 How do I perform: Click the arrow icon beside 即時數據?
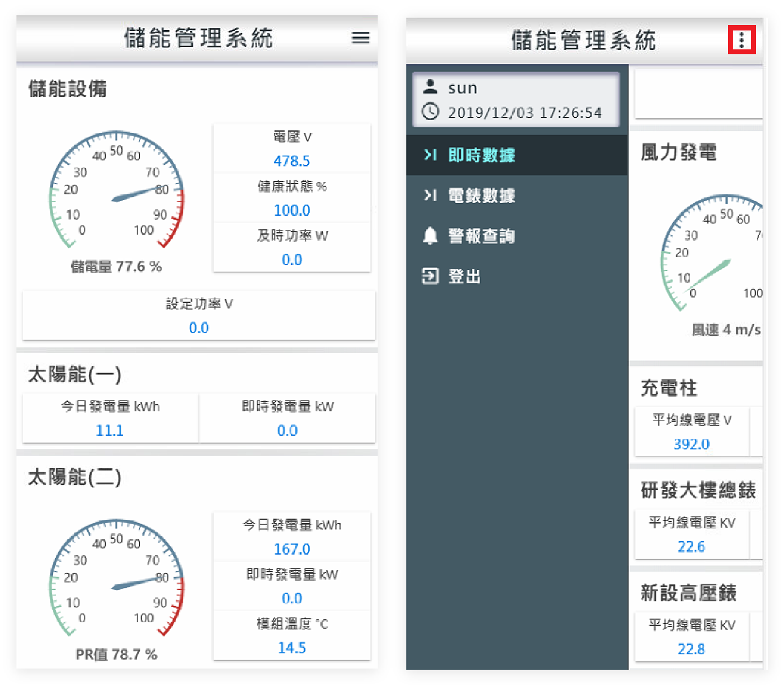coord(430,155)
